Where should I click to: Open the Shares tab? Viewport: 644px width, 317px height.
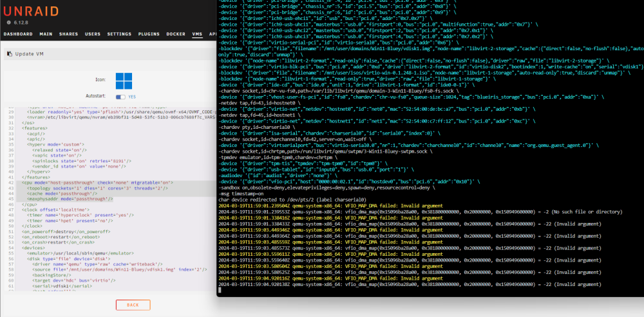click(69, 34)
